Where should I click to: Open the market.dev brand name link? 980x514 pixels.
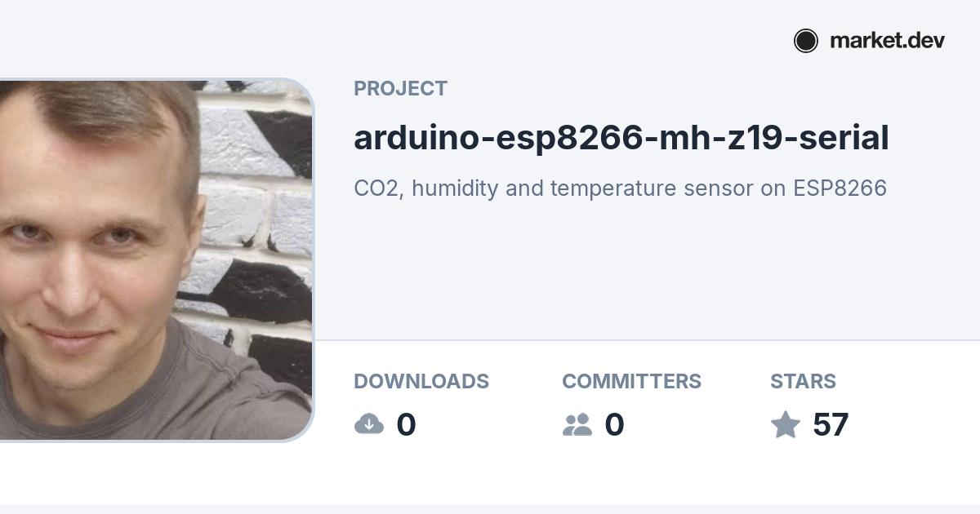(x=887, y=41)
